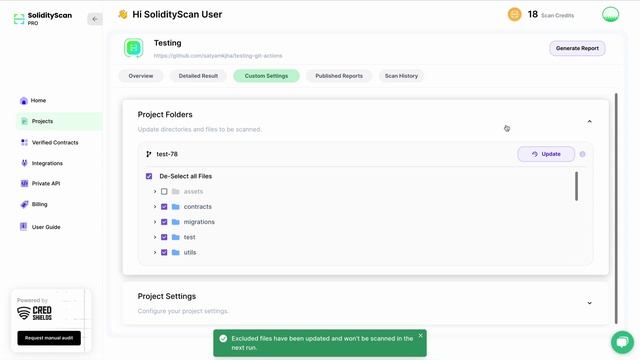Click the migrations folder icon
Viewport: 640px width, 360px height.
click(176, 222)
